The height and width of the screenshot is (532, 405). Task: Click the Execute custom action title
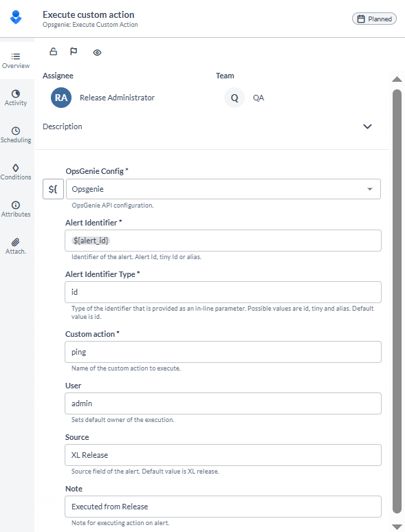(88, 14)
